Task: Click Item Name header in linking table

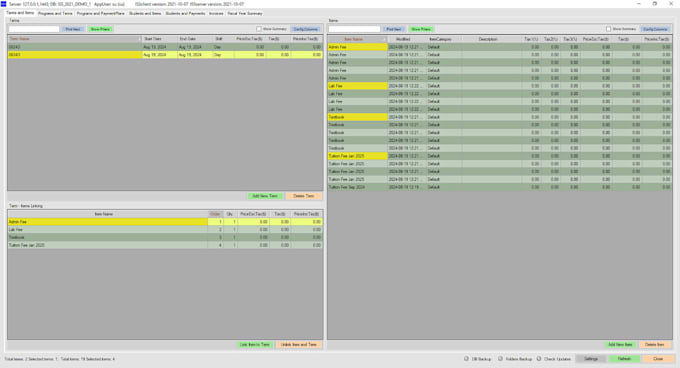Action: point(108,214)
